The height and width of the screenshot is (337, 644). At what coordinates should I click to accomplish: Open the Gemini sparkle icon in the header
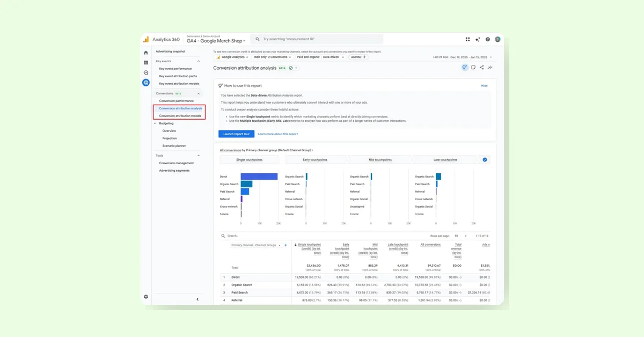478,39
